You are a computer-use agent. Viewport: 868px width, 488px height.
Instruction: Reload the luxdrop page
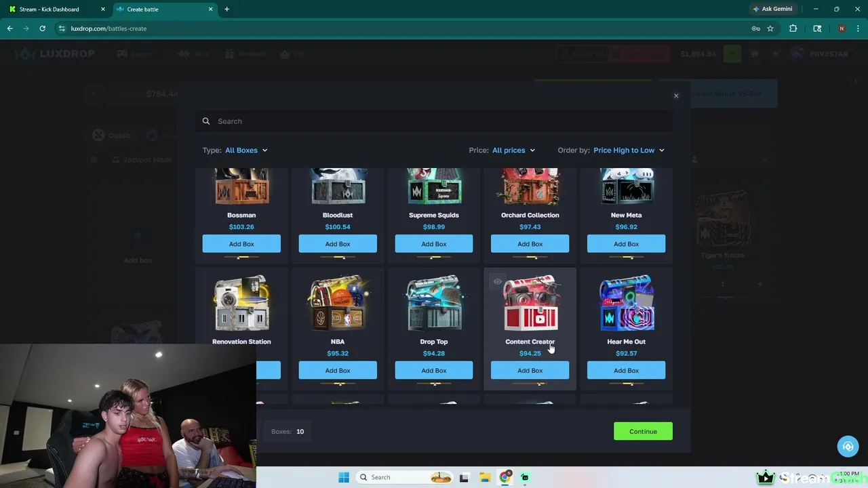43,28
